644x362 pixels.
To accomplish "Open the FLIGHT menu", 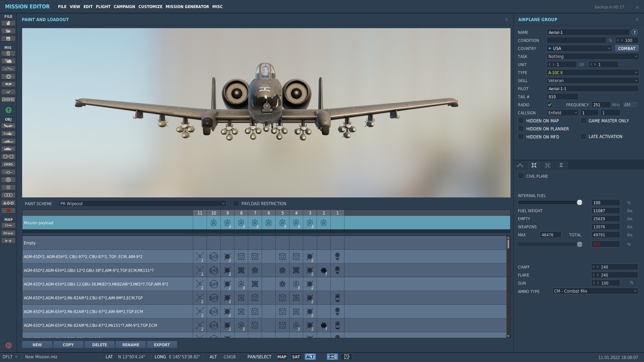I will point(103,6).
